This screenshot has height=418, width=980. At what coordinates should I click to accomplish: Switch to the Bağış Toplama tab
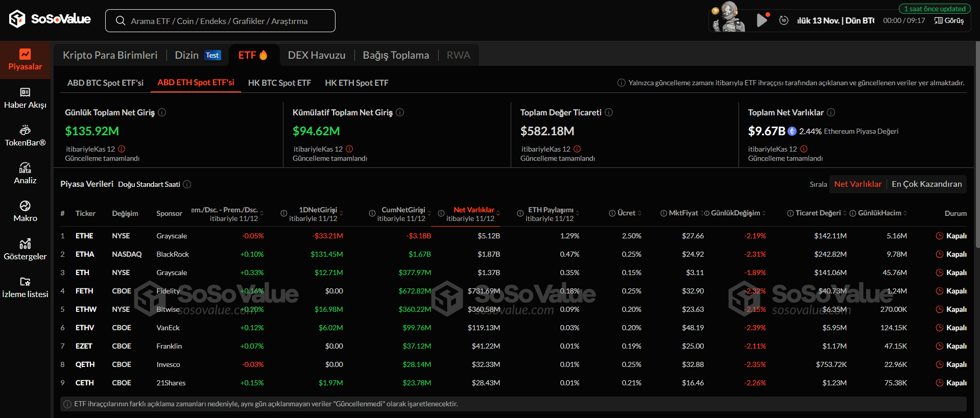point(396,55)
